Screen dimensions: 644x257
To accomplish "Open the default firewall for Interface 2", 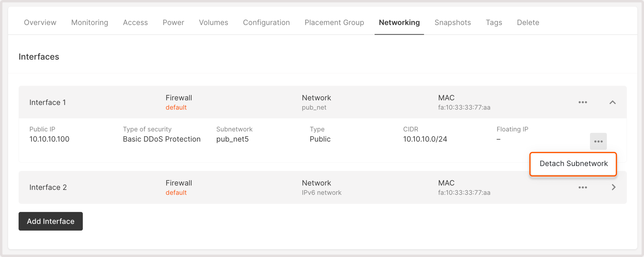I will 176,192.
